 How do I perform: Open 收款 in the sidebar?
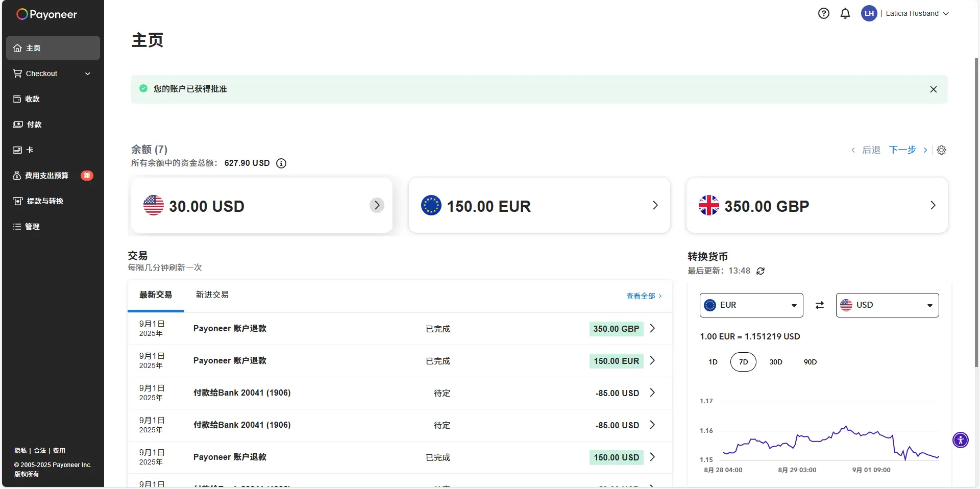click(53, 99)
